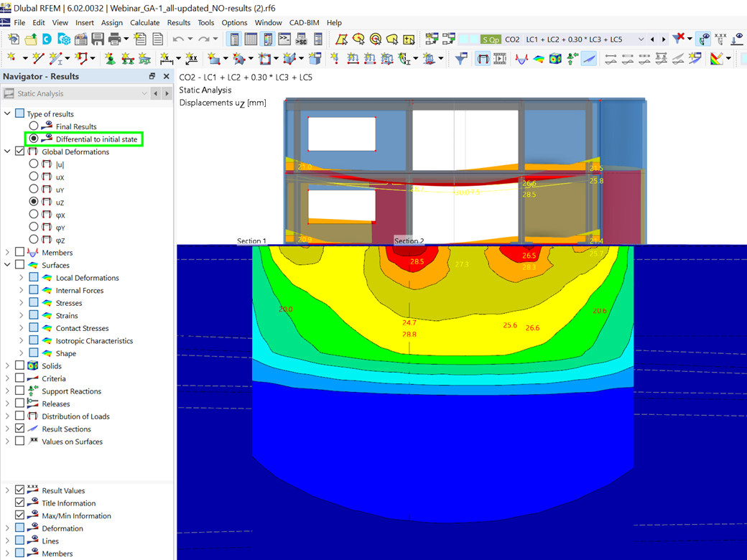Undo the last action
The height and width of the screenshot is (560, 747).
[178, 39]
